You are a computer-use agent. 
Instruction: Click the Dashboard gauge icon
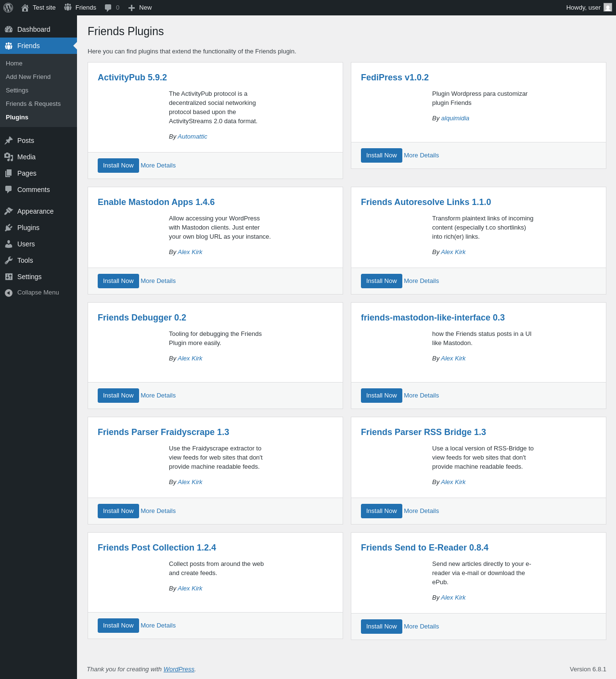pos(9,29)
